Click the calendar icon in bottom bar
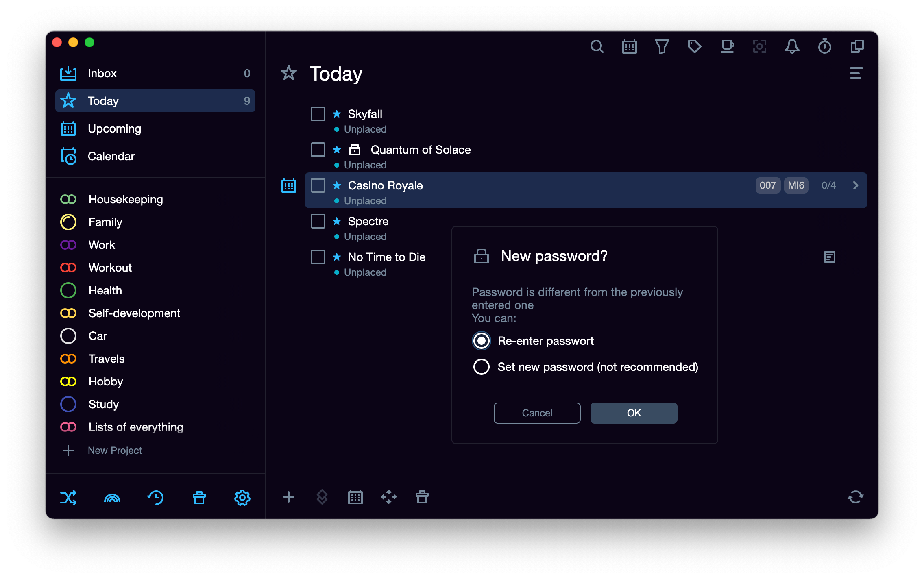924x579 pixels. tap(355, 497)
